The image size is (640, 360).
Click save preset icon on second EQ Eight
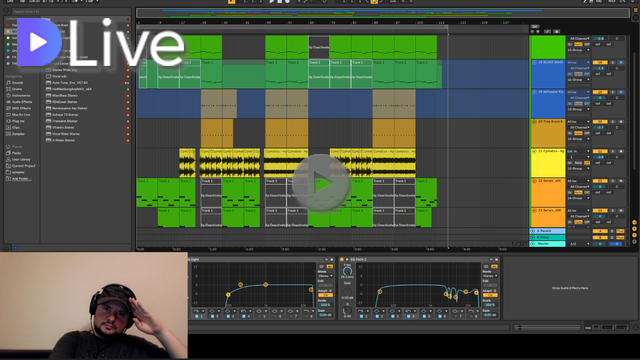(x=496, y=260)
